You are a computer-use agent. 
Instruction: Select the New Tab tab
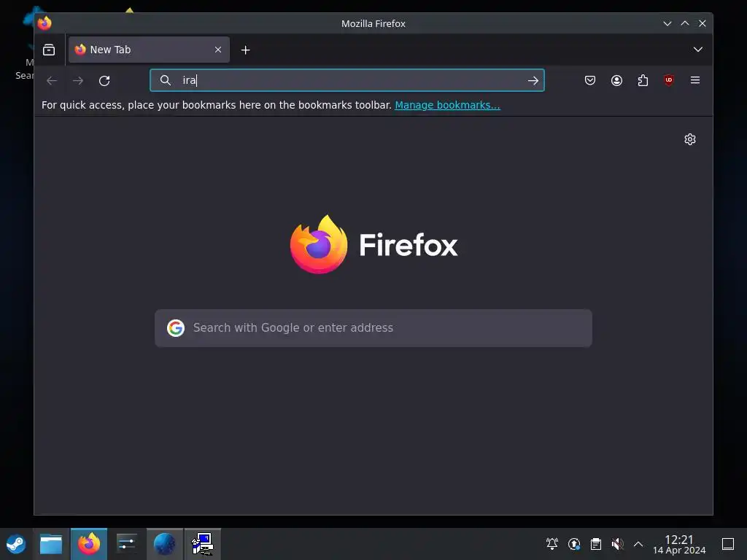click(149, 50)
